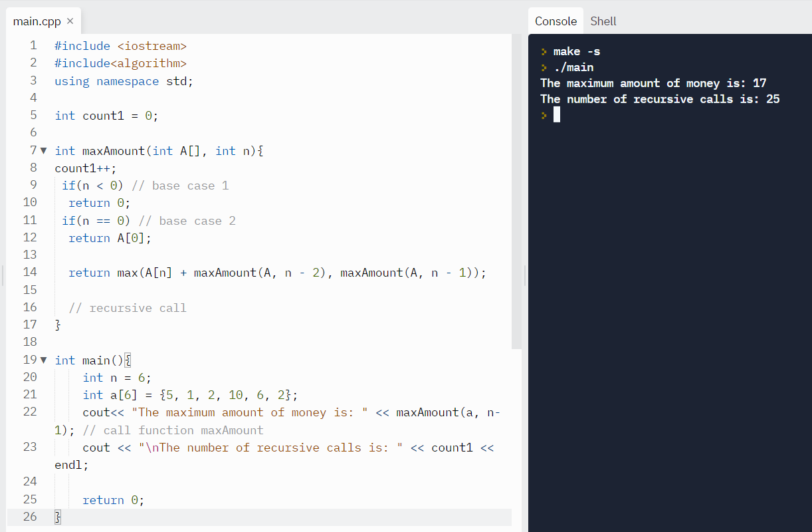Screen dimensions: 812x532
Task: Click the maximum amount output line in console
Action: [653, 82]
